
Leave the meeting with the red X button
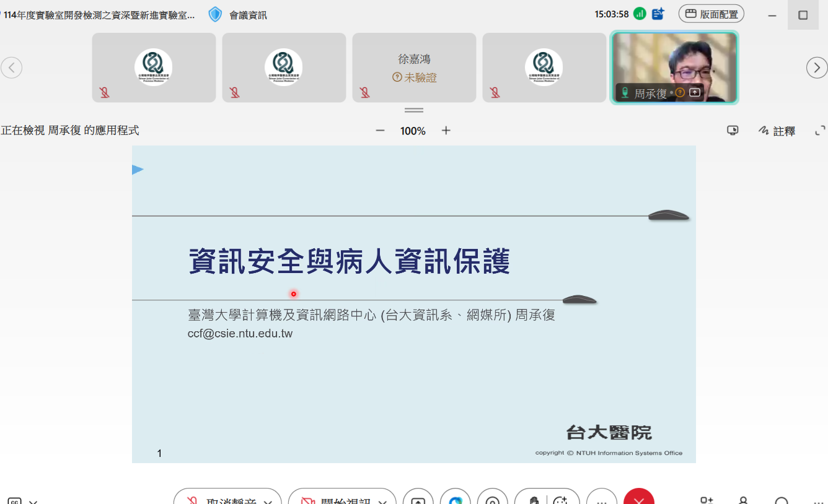pos(639,497)
